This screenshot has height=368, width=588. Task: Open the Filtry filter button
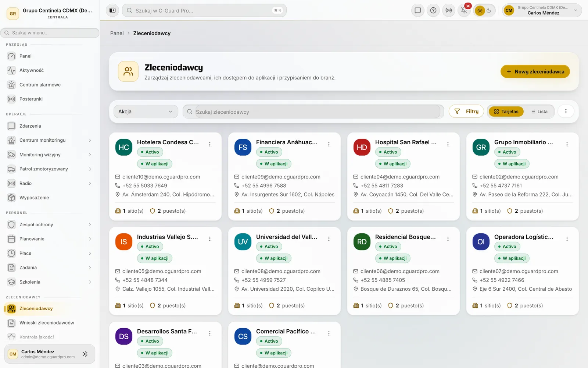pos(466,112)
